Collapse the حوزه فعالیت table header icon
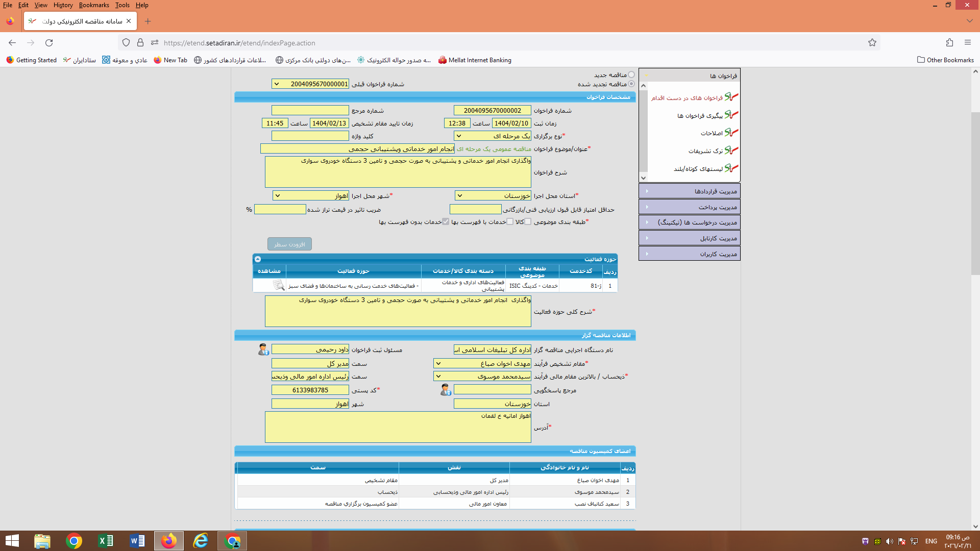This screenshot has width=980, height=551. coord(258,259)
